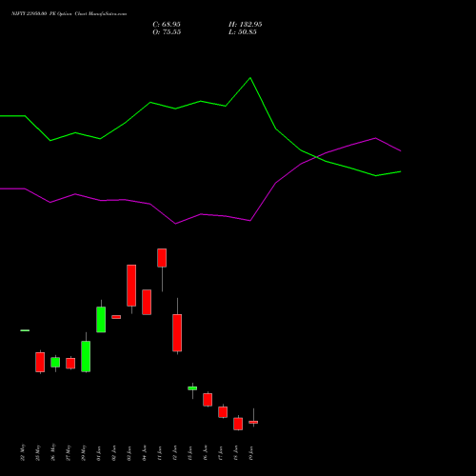Click the highest red candle above 11 Jun
476x476 pixels.
click(x=162, y=258)
